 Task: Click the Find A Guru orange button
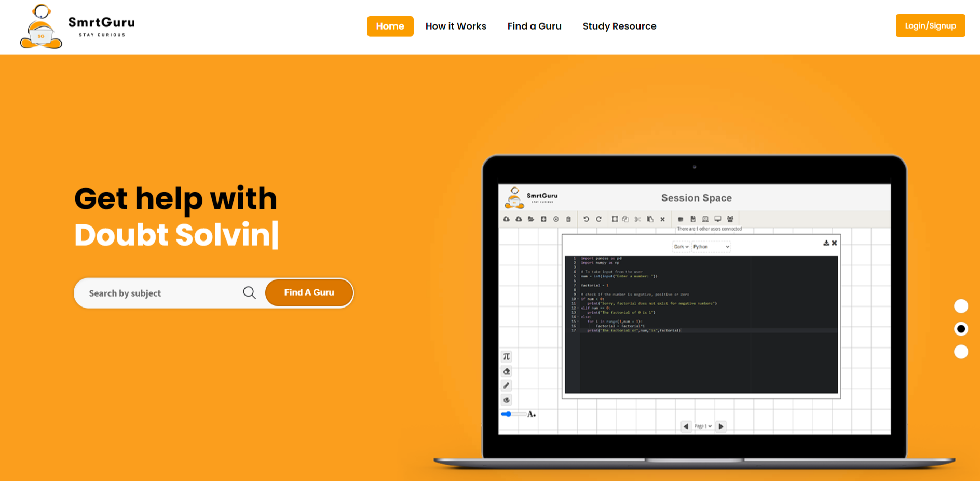tap(309, 292)
